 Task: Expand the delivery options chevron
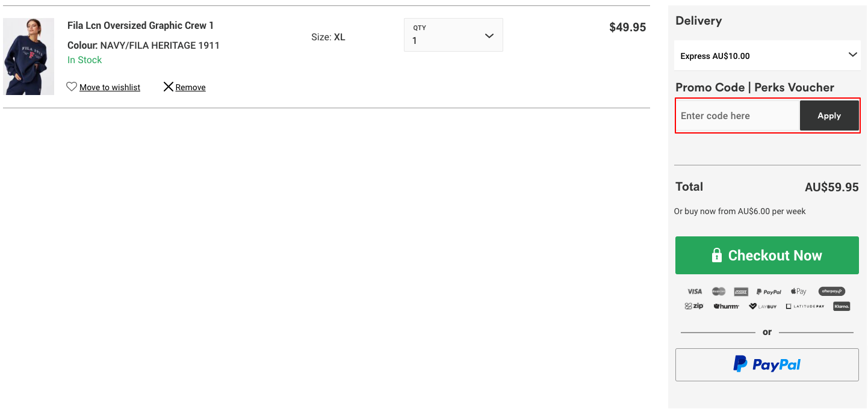[x=852, y=55]
